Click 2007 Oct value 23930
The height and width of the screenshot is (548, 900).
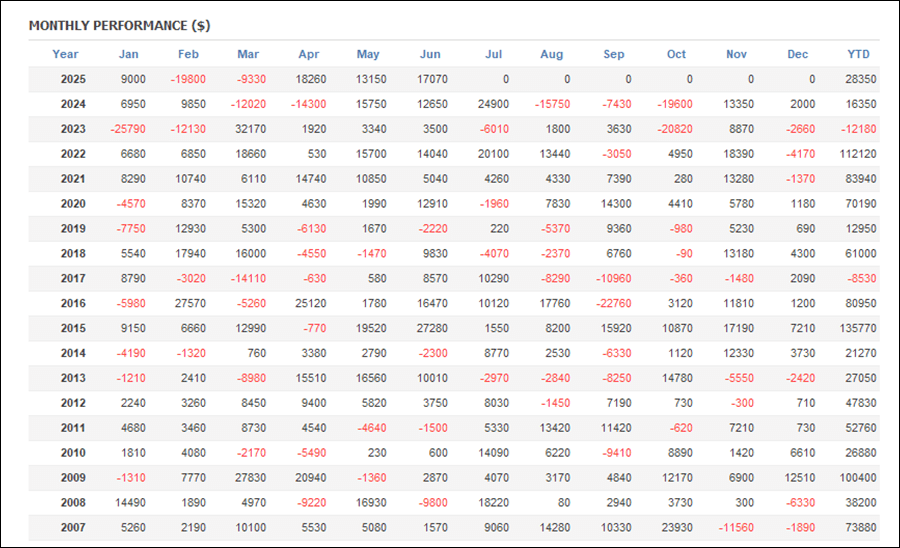(x=677, y=527)
